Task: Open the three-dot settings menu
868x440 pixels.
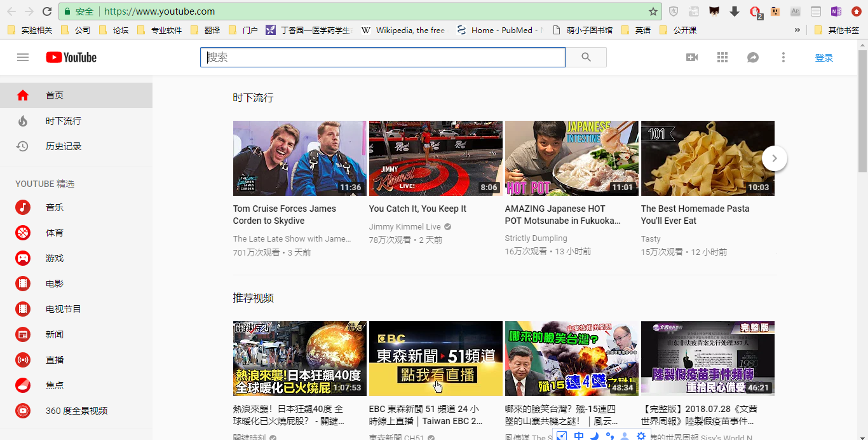Action: tap(783, 57)
